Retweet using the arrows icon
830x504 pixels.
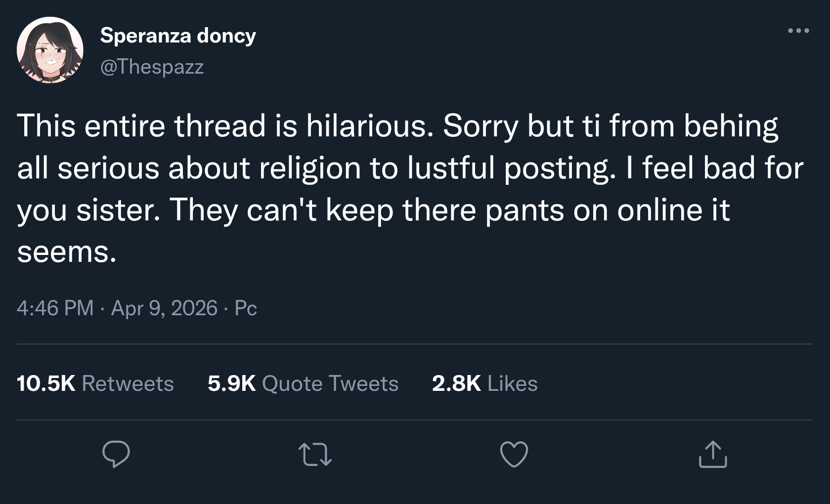(315, 455)
